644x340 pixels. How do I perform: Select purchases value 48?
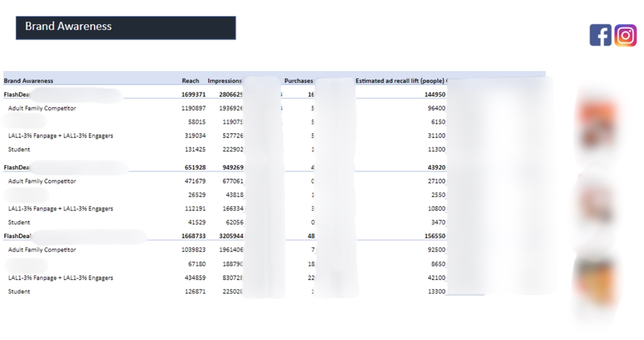pos(311,236)
